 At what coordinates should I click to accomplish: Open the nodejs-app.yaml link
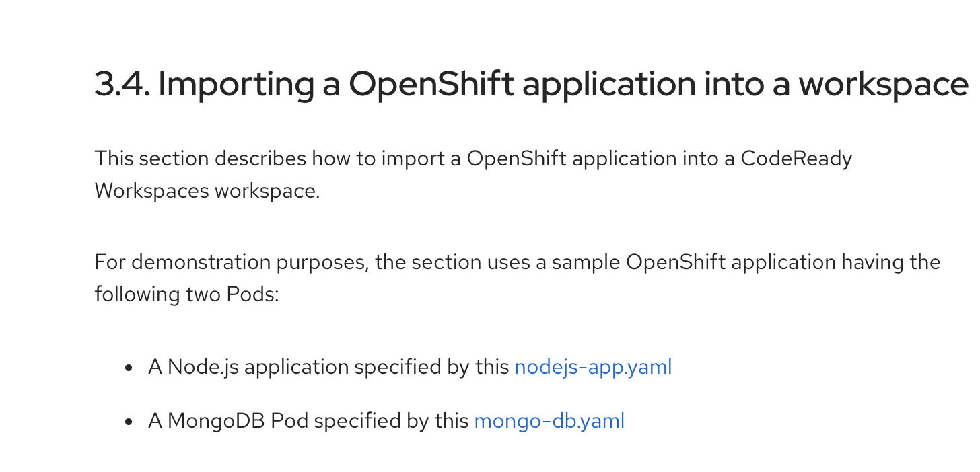[x=593, y=367]
